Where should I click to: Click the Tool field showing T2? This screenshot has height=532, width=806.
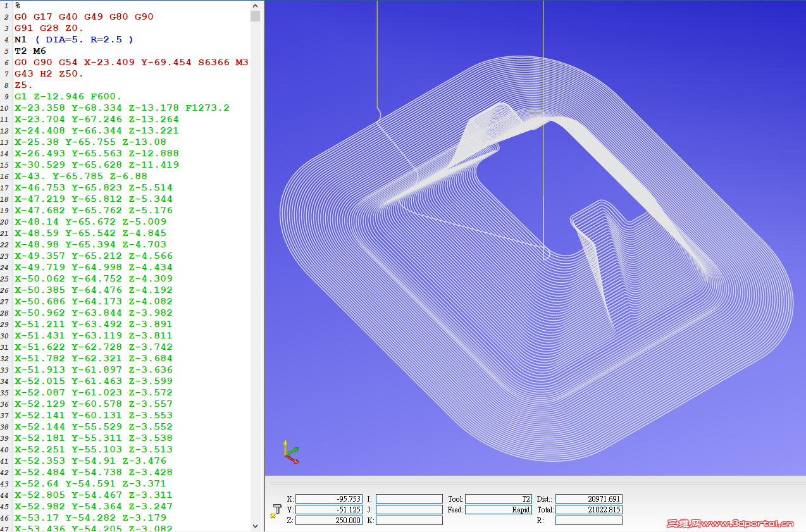click(499, 499)
